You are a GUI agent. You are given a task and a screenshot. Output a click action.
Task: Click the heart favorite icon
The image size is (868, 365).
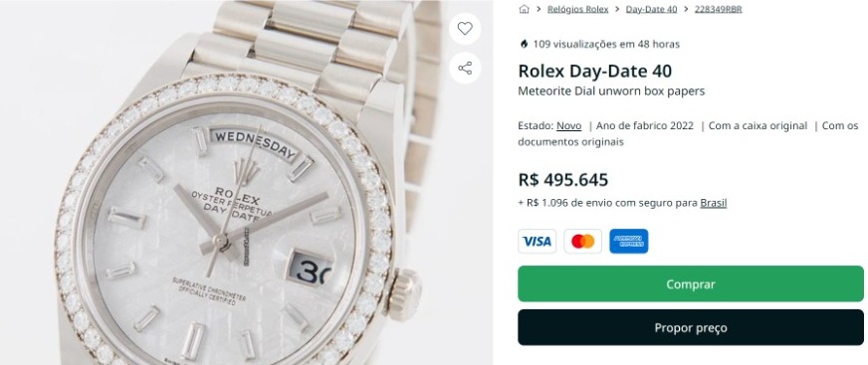click(x=465, y=28)
